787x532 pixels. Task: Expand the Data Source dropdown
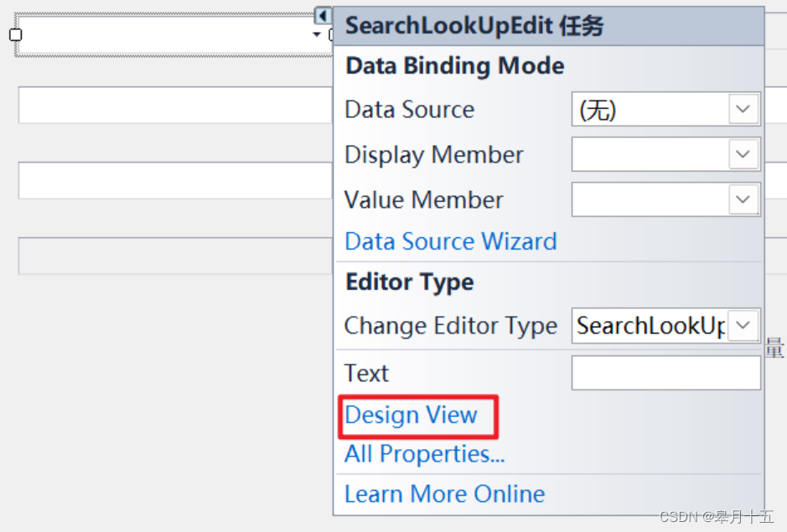coord(743,109)
